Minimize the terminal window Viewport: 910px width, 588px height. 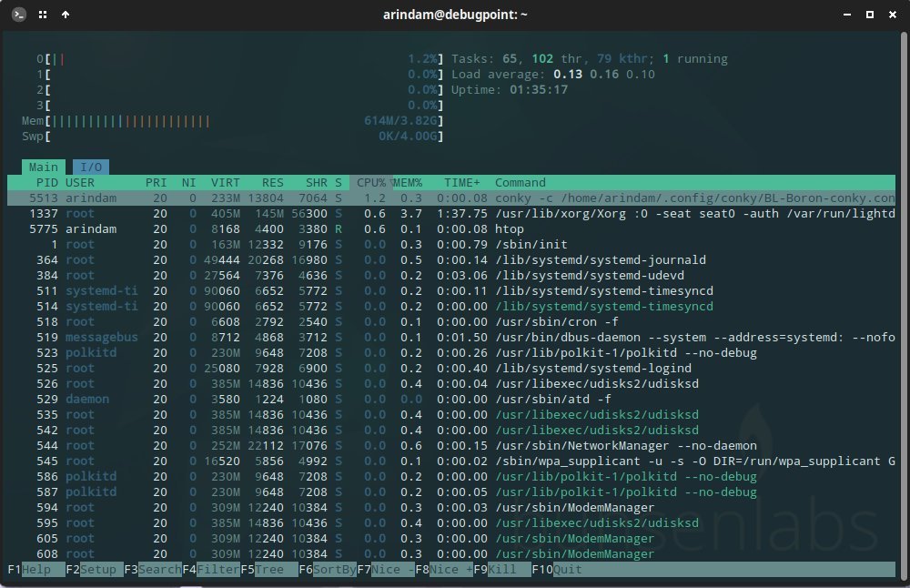846,15
